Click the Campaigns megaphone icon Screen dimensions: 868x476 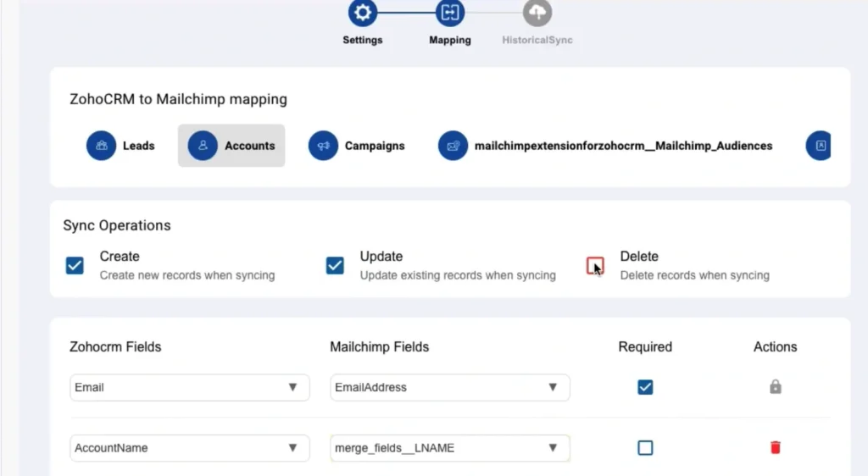(323, 146)
